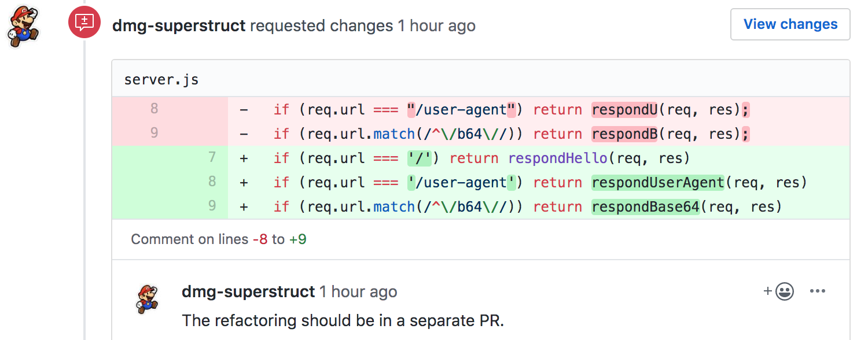Click the respondU highlighted token on line 8
The image size is (868, 340).
point(624,109)
